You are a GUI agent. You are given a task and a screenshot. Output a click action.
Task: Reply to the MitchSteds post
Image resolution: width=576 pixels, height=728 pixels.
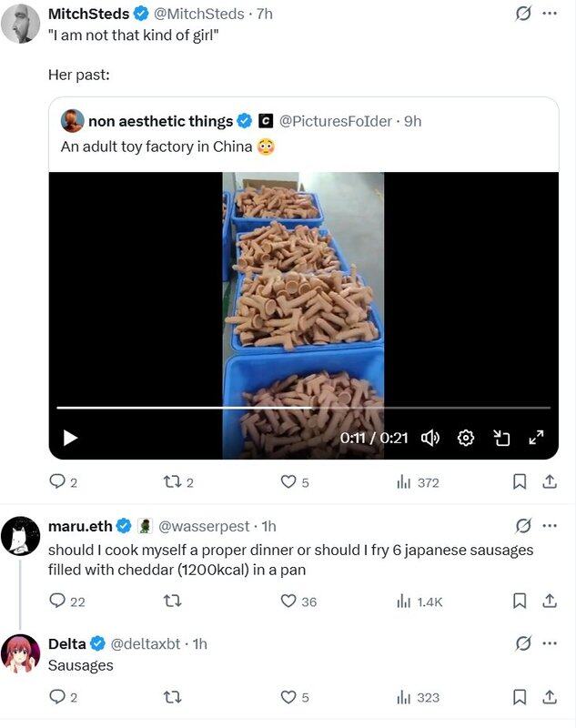[x=56, y=482]
